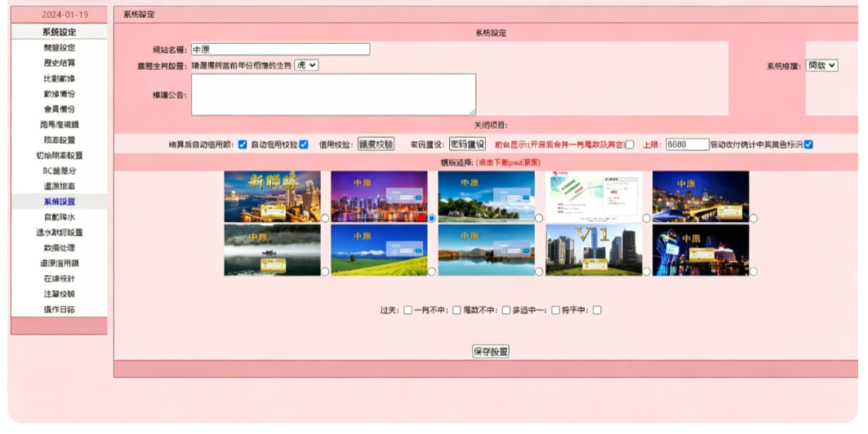Check the 多选中一 checkbox

pos(555,310)
